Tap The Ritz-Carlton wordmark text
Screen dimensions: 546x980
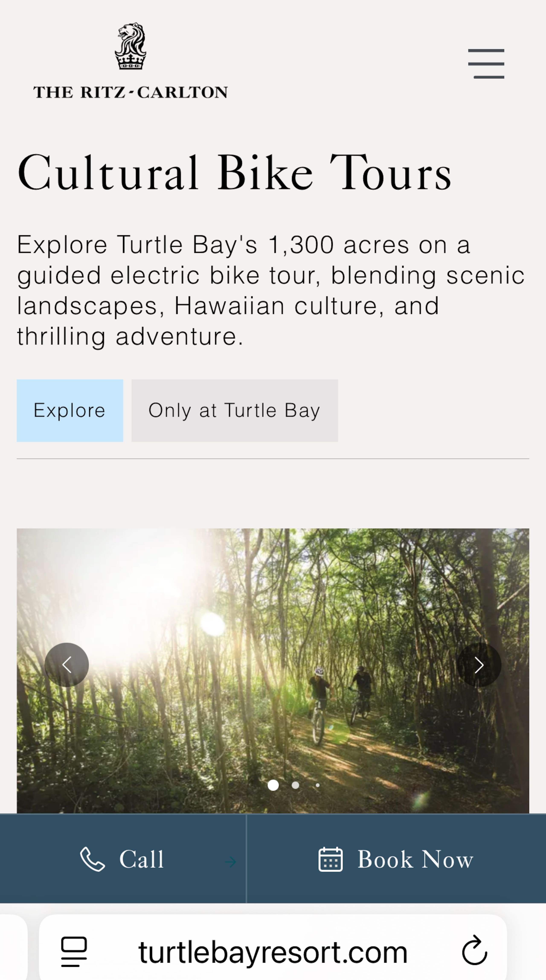click(131, 92)
